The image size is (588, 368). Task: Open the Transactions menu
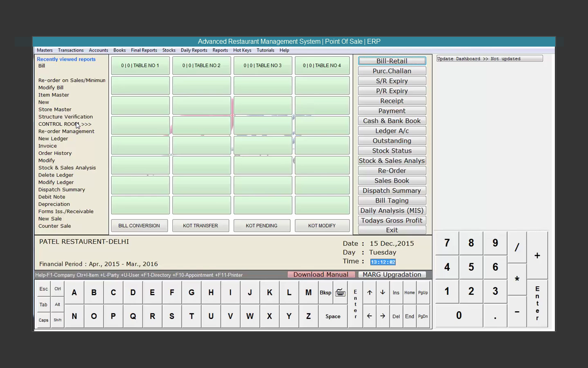click(71, 50)
